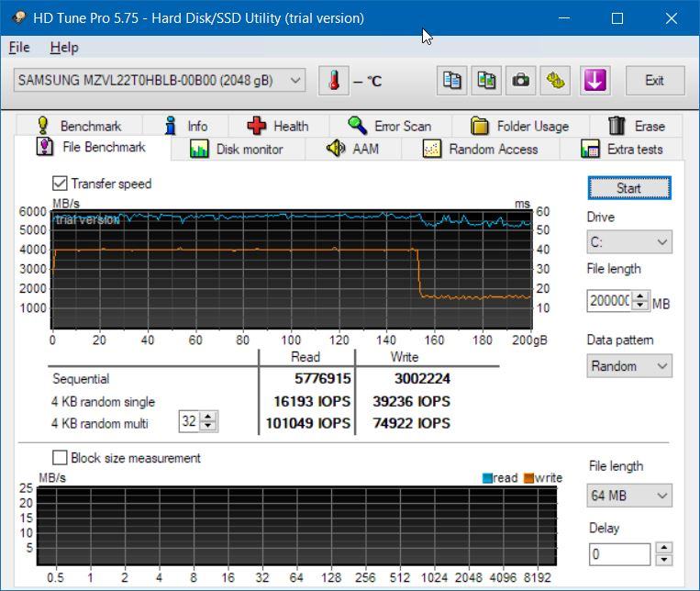Click the Read column header
The height and width of the screenshot is (591, 700).
click(x=306, y=357)
